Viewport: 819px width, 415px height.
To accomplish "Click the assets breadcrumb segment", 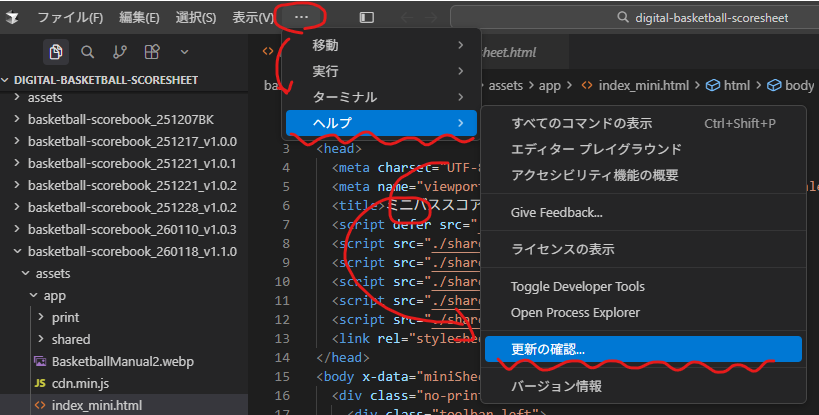I will pyautogui.click(x=506, y=86).
